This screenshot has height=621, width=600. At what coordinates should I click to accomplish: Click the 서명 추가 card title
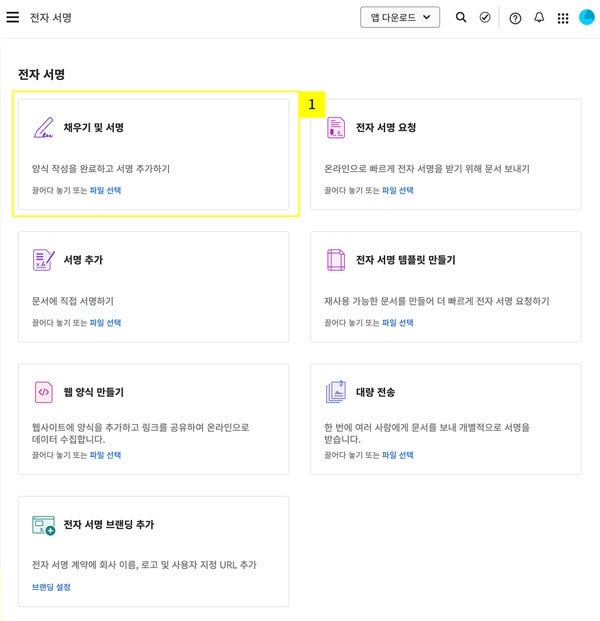click(x=83, y=260)
